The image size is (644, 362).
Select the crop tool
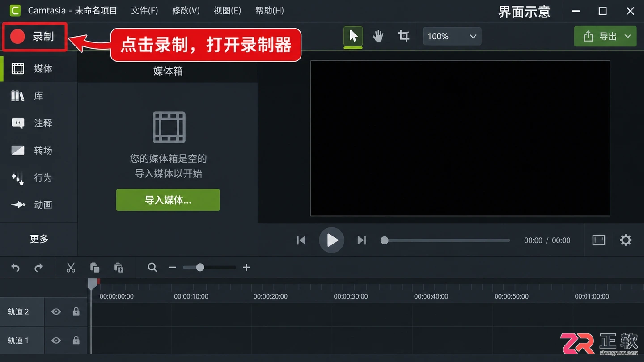(404, 36)
